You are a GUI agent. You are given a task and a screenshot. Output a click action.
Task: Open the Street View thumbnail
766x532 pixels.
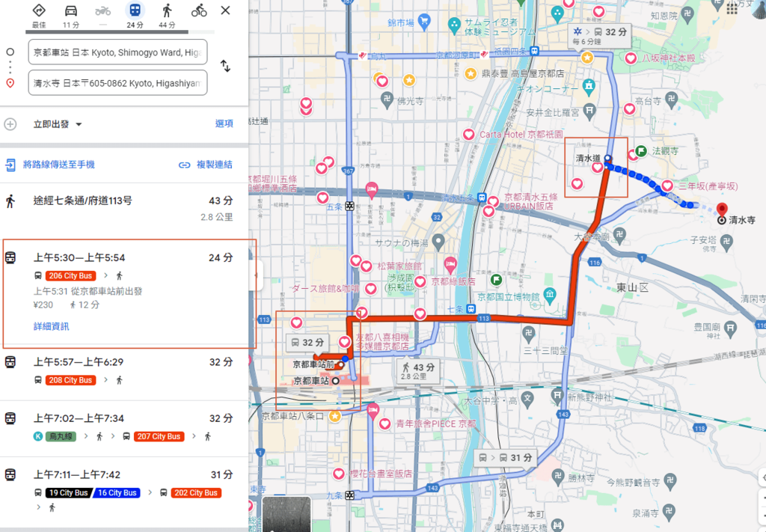pyautogui.click(x=287, y=514)
